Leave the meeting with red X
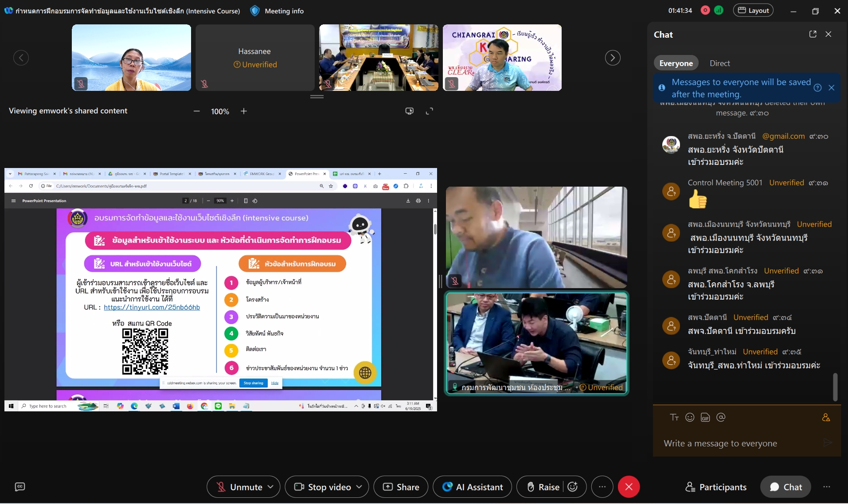Image resolution: width=848 pixels, height=504 pixels. (x=629, y=487)
